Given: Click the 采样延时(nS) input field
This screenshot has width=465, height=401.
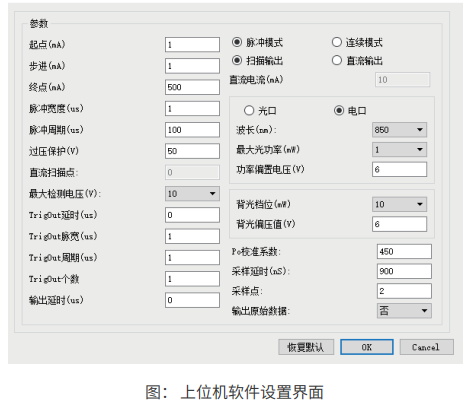Looking at the screenshot, I should pyautogui.click(x=404, y=271).
